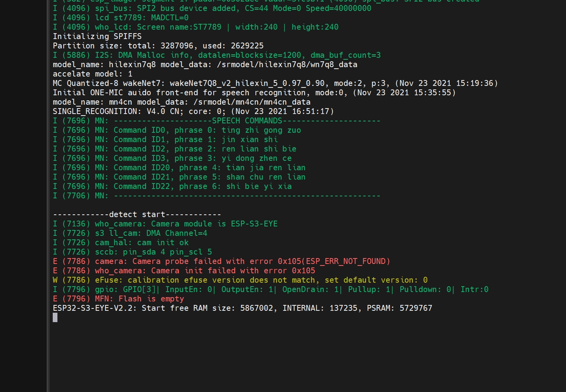The height and width of the screenshot is (392, 566).
Task: Click 'Initial ONE-MIC auido front-end' line
Action: (254, 93)
